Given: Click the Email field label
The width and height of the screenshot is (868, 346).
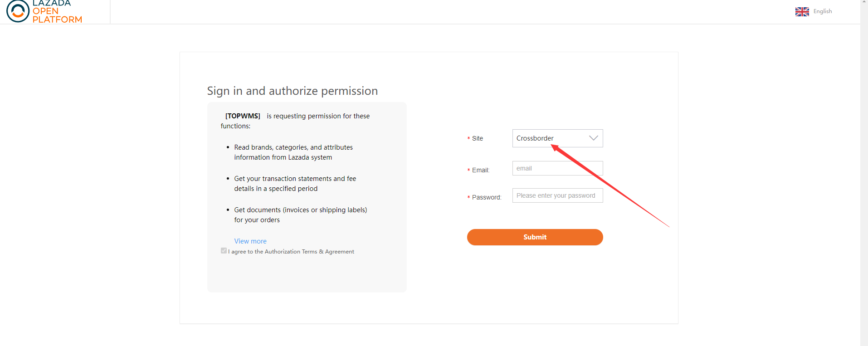Looking at the screenshot, I should (480, 170).
